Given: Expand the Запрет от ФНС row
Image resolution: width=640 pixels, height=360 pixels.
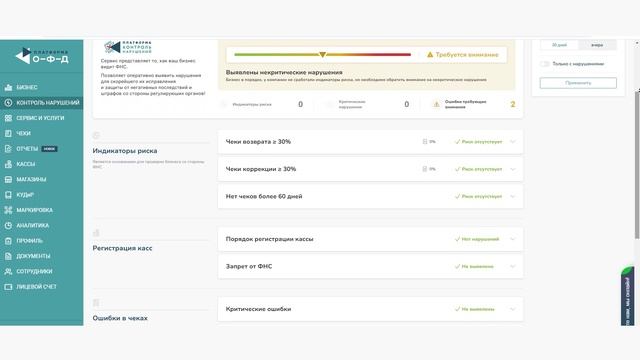Looking at the screenshot, I should click(513, 267).
